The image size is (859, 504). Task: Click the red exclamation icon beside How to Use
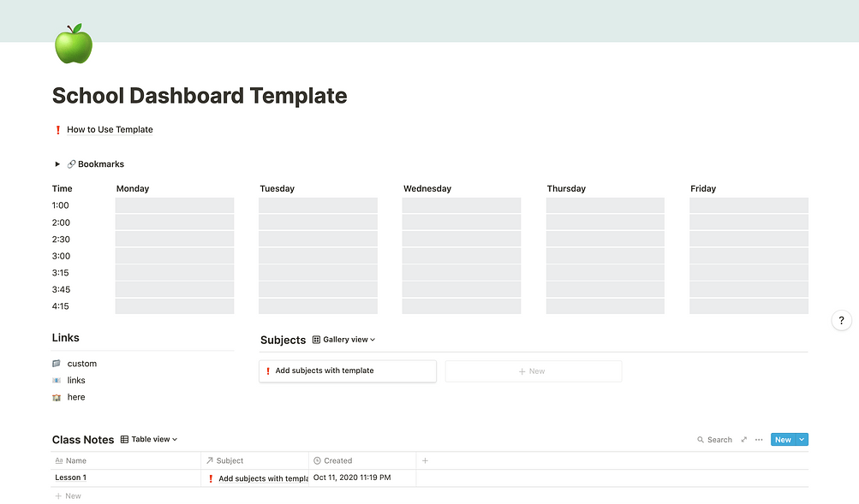(58, 130)
